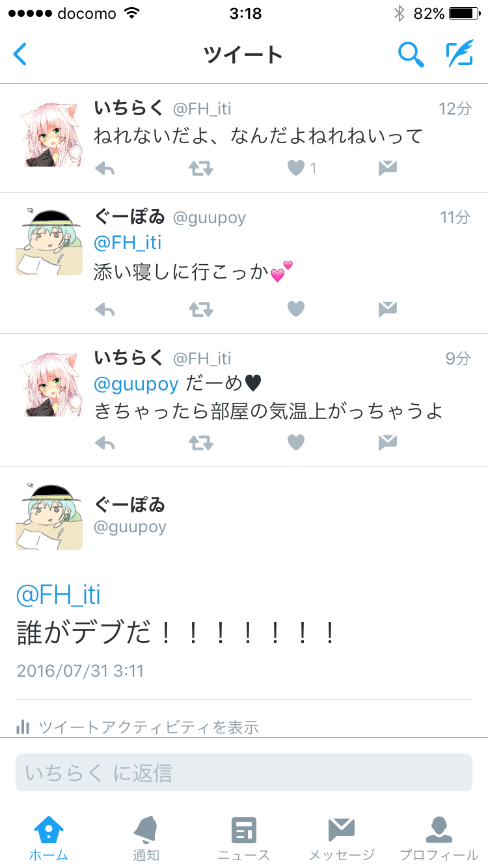Screen dimensions: 488x868
Task: Retweet the 添い寝しに行こっか tweet
Action: [201, 309]
